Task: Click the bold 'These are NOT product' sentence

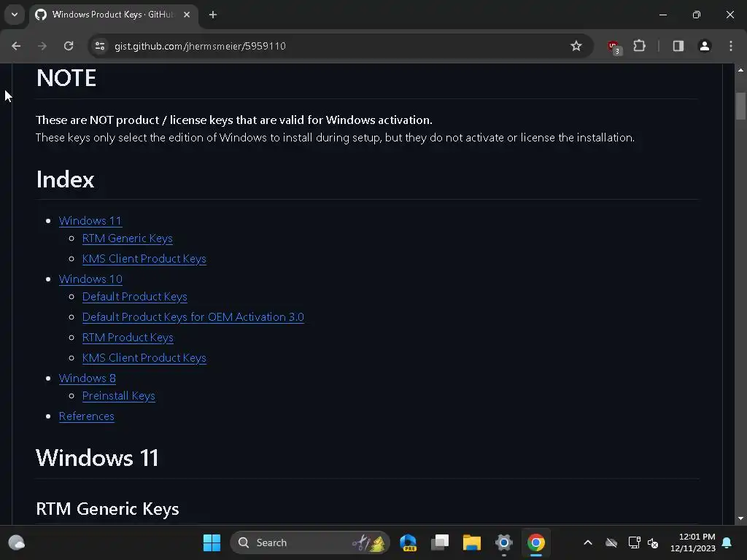Action: [234, 120]
